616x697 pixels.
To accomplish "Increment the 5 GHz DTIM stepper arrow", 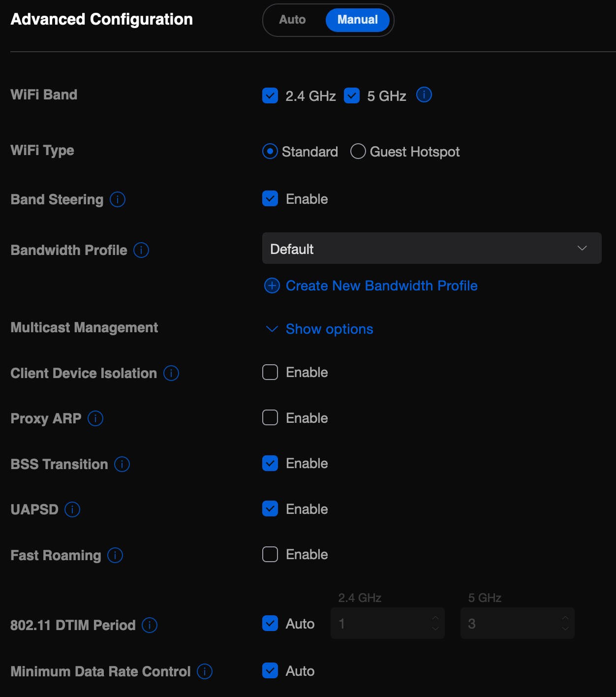I will (x=565, y=618).
